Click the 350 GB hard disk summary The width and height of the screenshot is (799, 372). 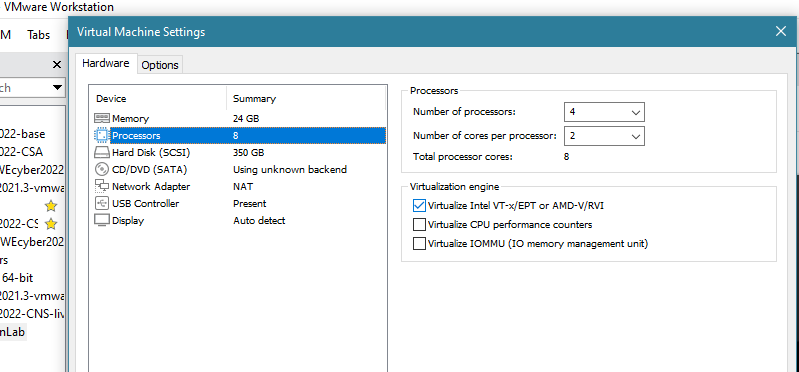tap(249, 152)
